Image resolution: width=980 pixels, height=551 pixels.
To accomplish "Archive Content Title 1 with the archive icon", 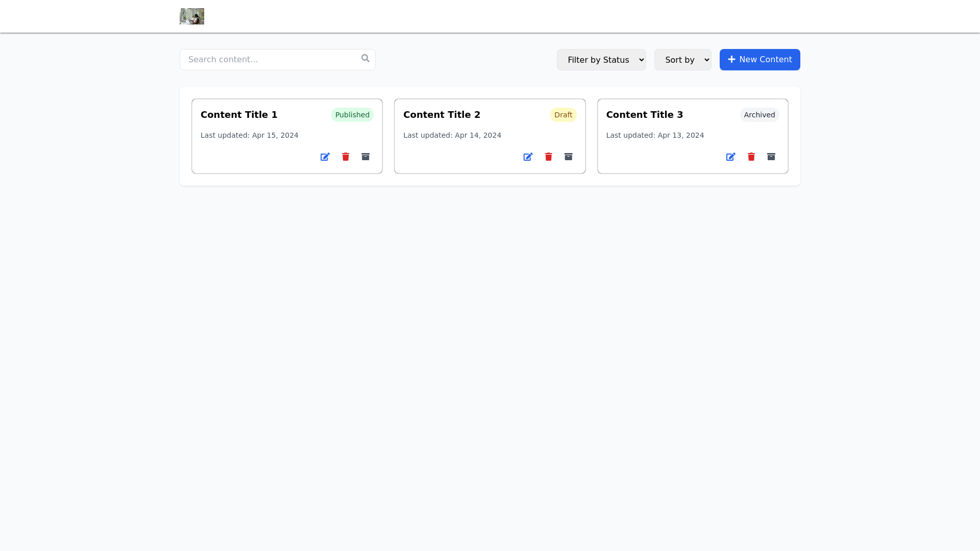I will click(x=365, y=157).
